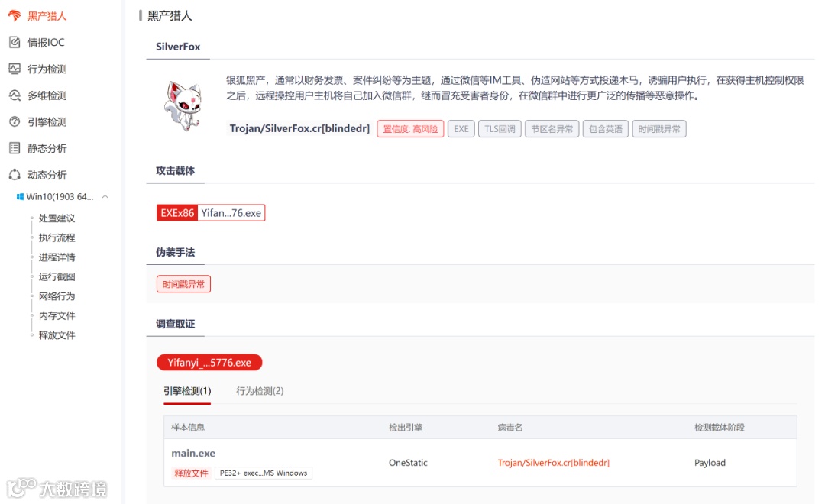Open 内存文件 under Win10 analysis

[x=57, y=315]
